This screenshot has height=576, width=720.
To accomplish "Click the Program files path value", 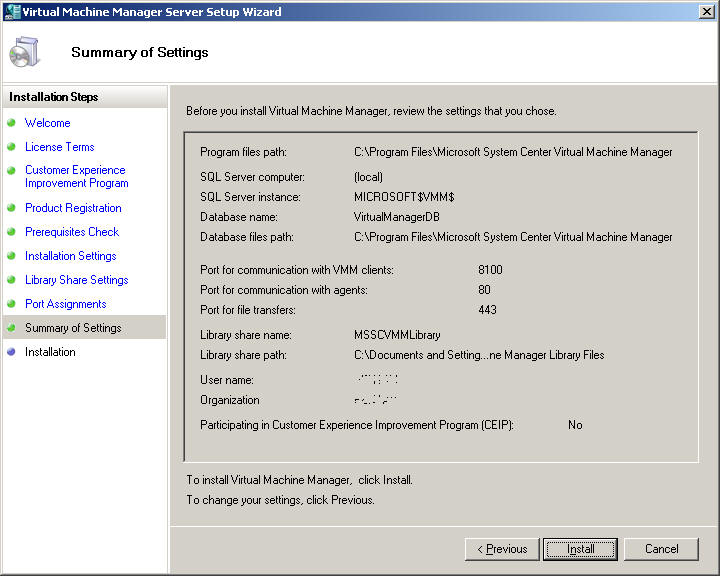I will point(513,152).
